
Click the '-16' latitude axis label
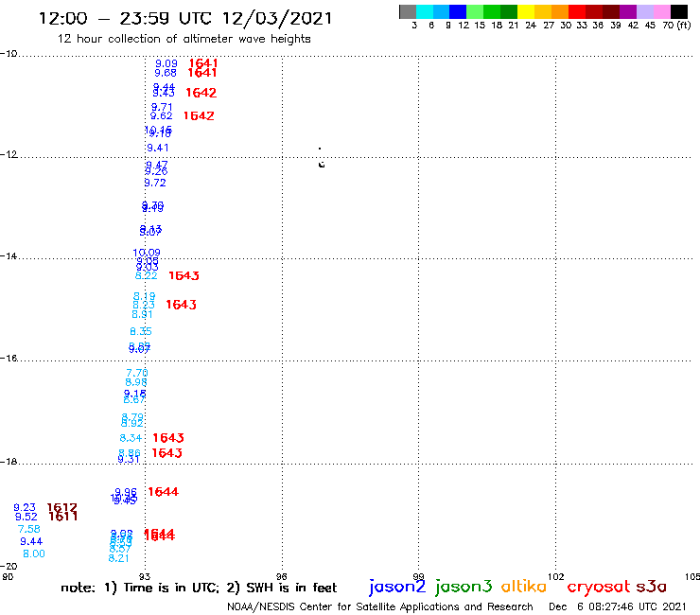point(9,359)
